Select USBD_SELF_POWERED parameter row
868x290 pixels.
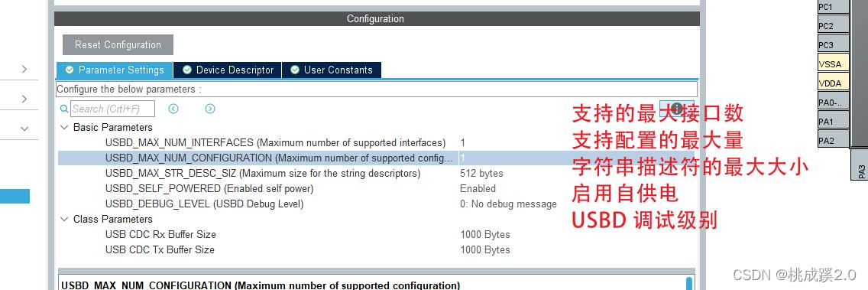pos(377,188)
